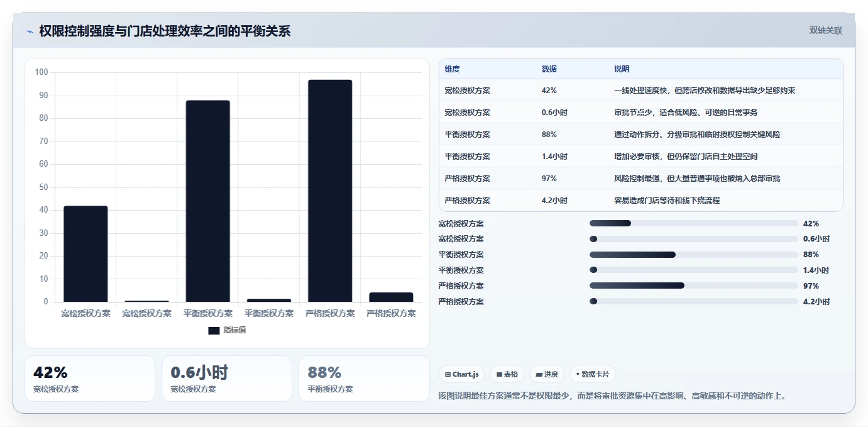This screenshot has height=427, width=868.
Task: Click the 进度 chip
Action: (x=547, y=374)
